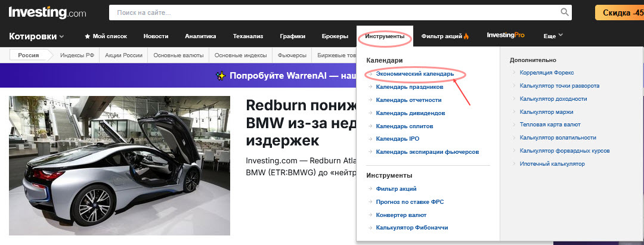The image size is (644, 245).
Task: Open Акции России tab
Action: tap(123, 55)
